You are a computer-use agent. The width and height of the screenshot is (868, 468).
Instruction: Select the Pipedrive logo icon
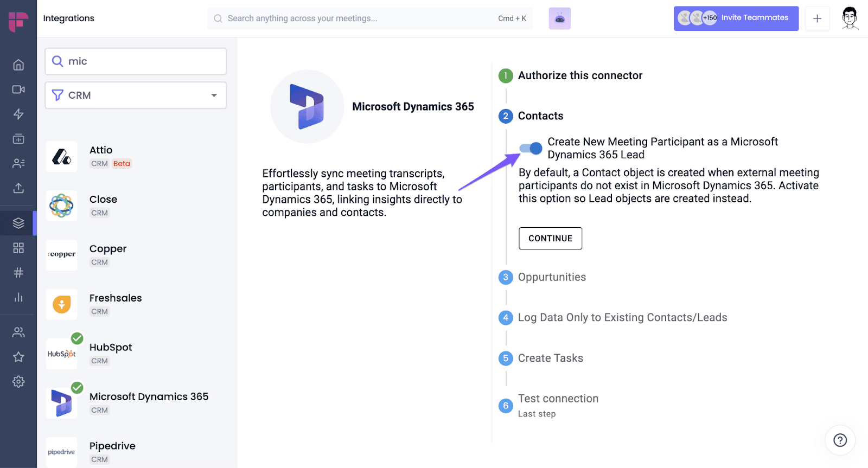(x=62, y=452)
